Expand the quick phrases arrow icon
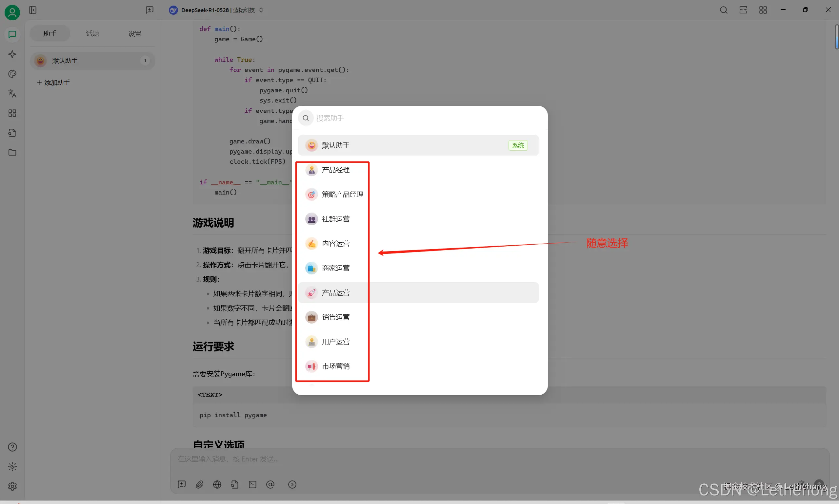 point(292,484)
